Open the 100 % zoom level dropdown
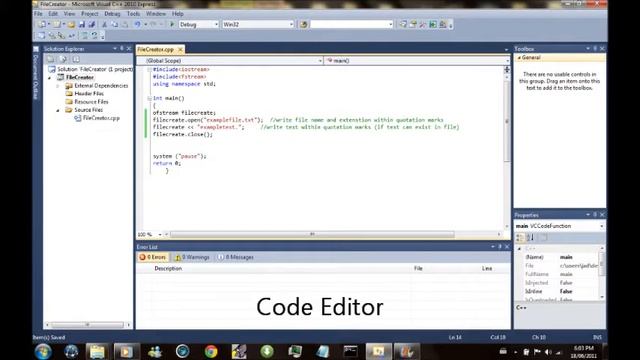The image size is (640, 360). (160, 234)
